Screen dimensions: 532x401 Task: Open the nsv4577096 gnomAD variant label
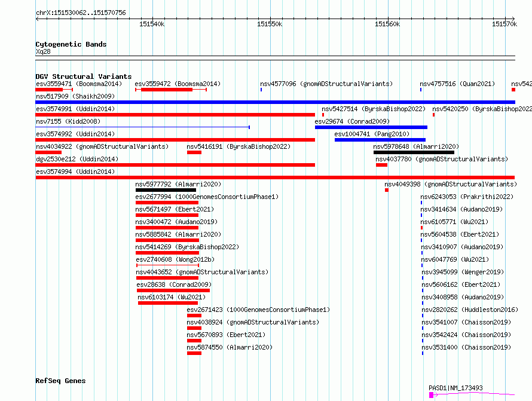pyautogui.click(x=326, y=84)
